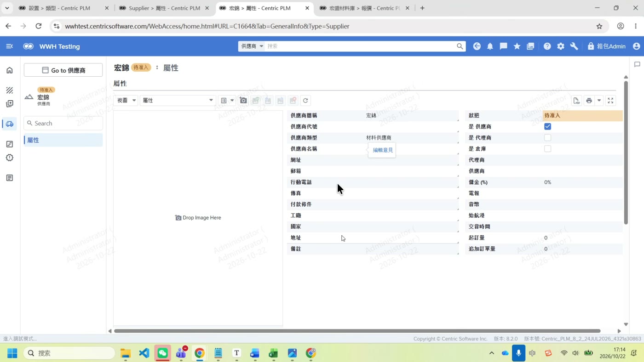The height and width of the screenshot is (362, 644).
Task: Open the help question mark icon
Action: click(547, 46)
